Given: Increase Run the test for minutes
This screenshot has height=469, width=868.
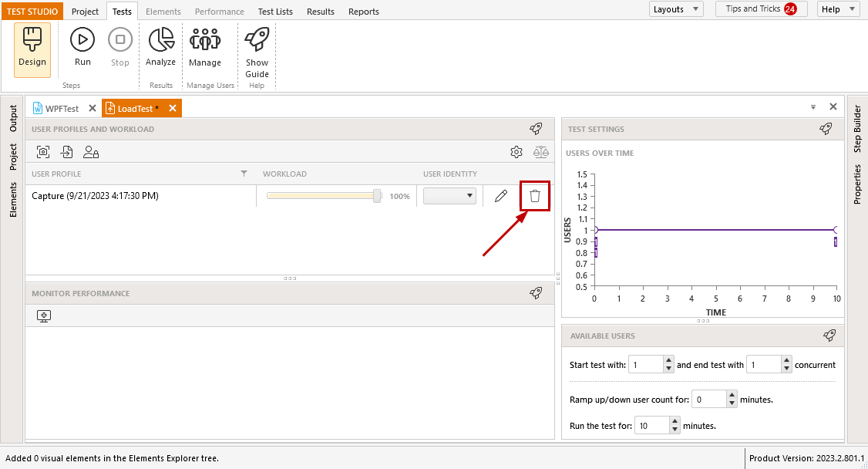Looking at the screenshot, I should [x=675, y=422].
